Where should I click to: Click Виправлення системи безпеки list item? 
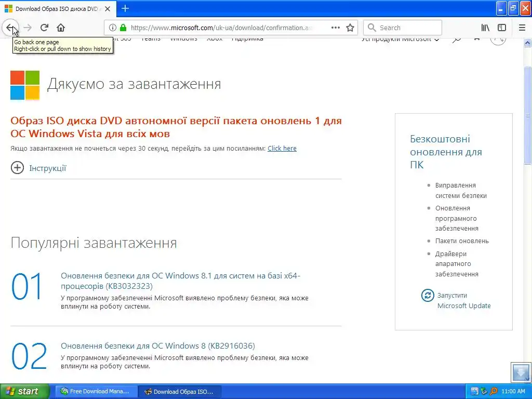pyautogui.click(x=461, y=190)
